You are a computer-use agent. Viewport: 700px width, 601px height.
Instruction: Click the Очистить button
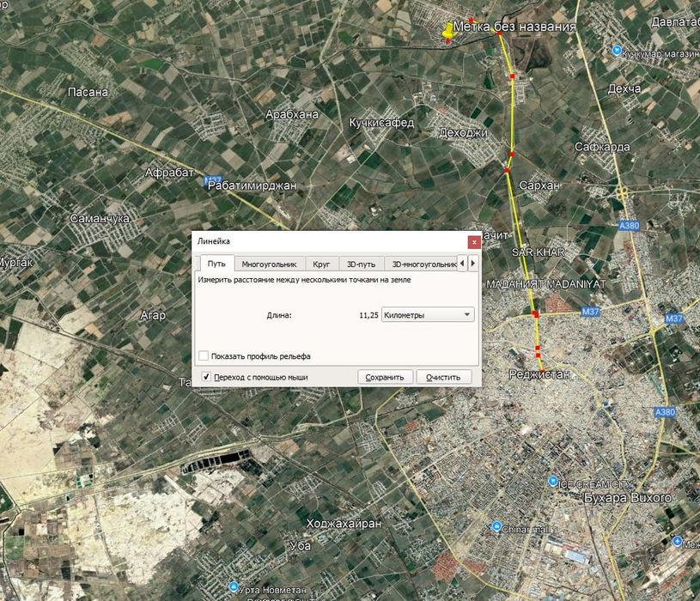[x=443, y=377]
